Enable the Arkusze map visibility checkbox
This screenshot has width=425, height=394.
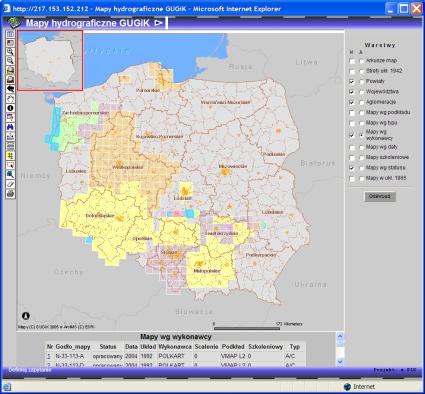click(x=352, y=61)
